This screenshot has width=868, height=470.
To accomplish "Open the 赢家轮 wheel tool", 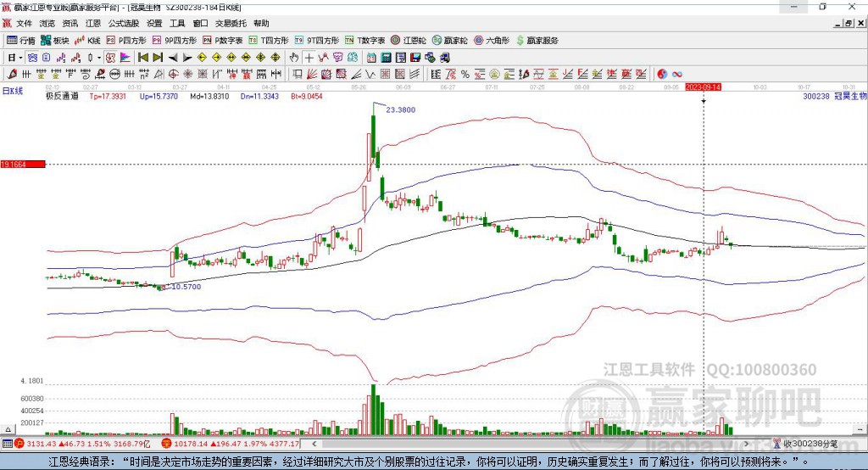I will click(449, 41).
